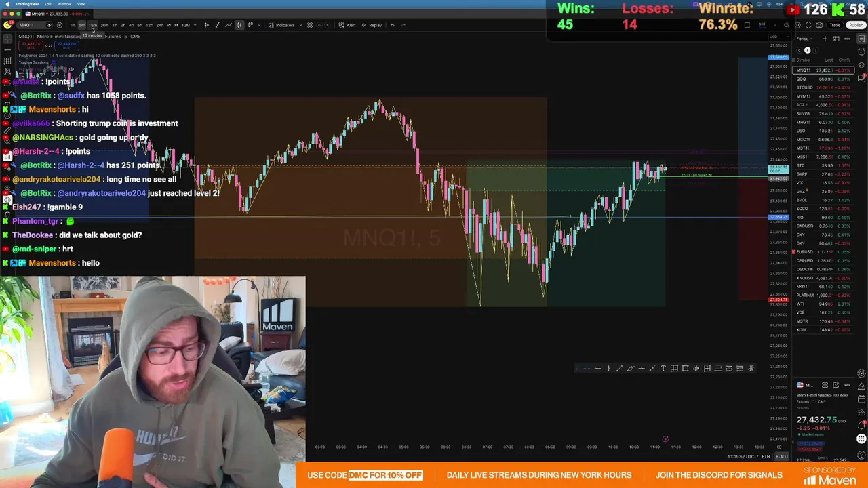Open TradingView menu in macOS menu bar

(27, 4)
